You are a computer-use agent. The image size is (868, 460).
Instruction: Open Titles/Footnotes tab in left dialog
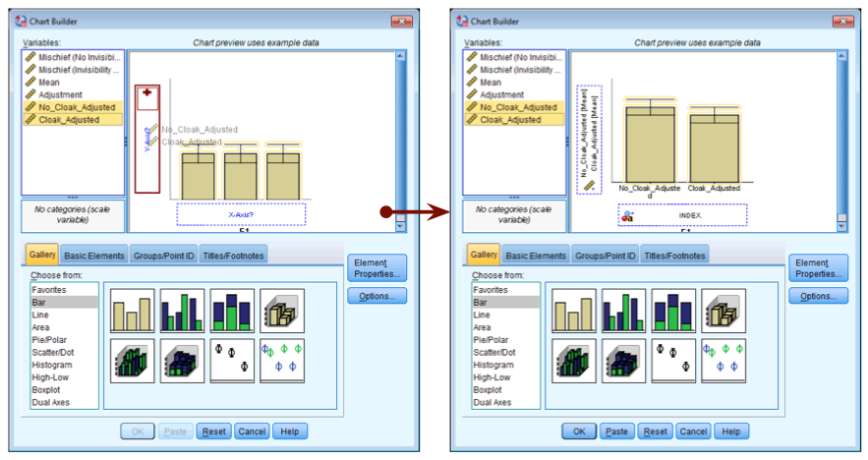click(233, 256)
